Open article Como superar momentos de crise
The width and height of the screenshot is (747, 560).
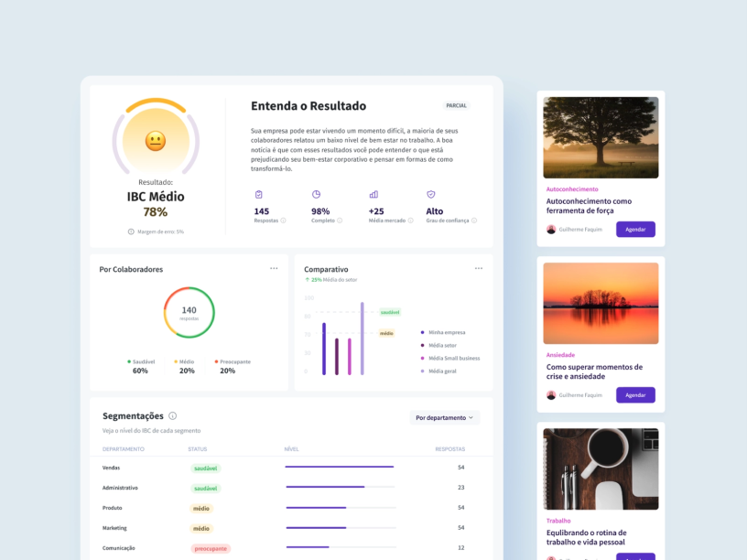tap(594, 372)
